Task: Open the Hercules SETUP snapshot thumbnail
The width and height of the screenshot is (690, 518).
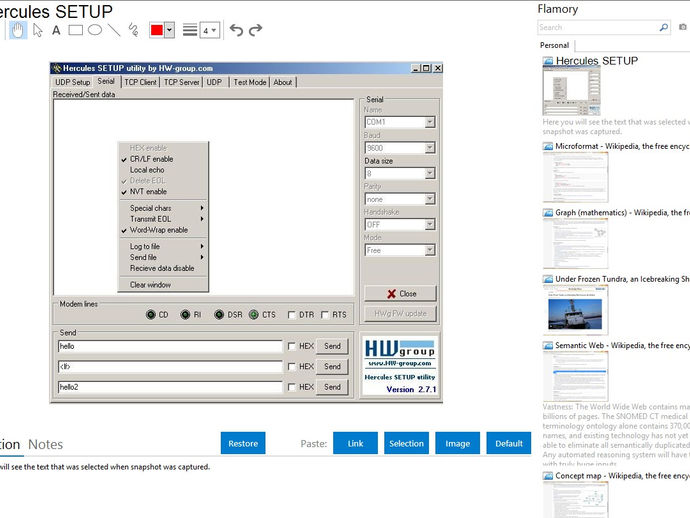Action: 571,91
